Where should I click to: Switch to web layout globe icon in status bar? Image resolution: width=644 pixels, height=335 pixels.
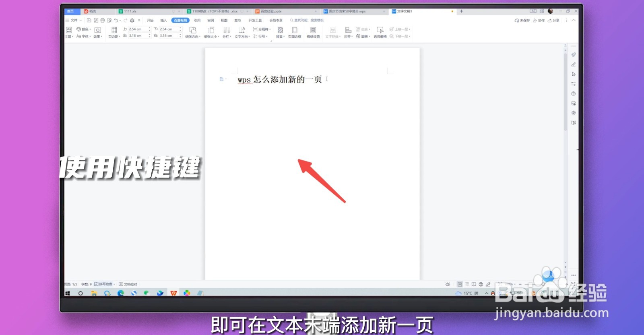481,284
